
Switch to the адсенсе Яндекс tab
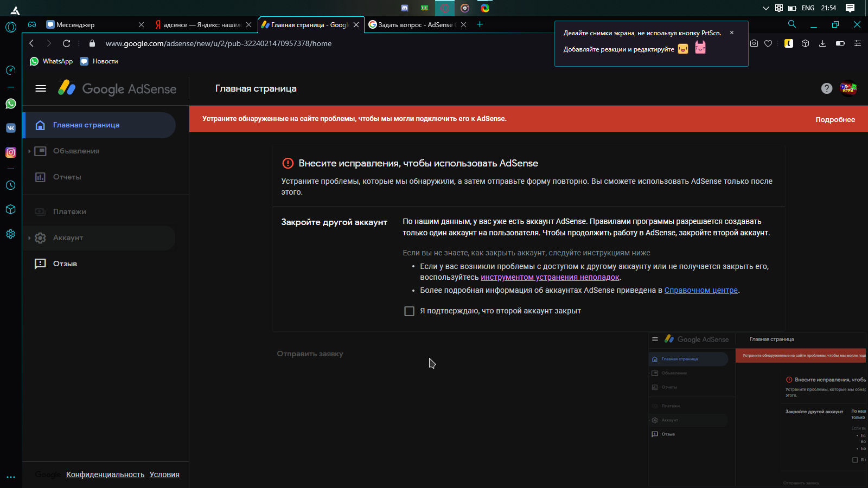click(199, 24)
